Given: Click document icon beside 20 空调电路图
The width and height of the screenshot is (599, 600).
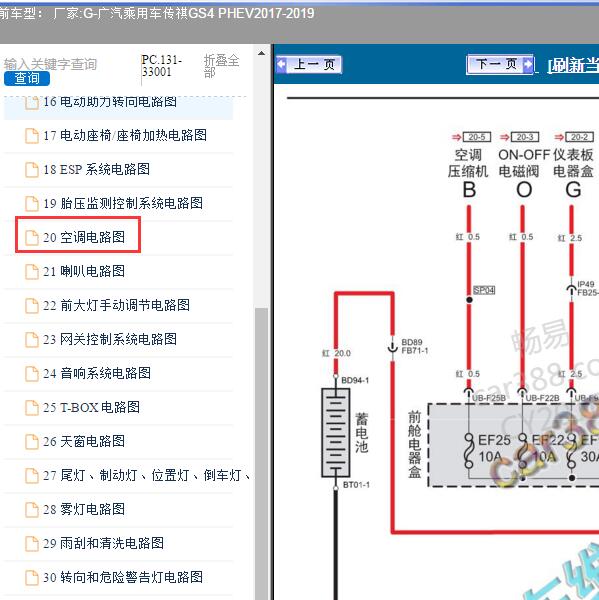Looking at the screenshot, I should tap(32, 238).
